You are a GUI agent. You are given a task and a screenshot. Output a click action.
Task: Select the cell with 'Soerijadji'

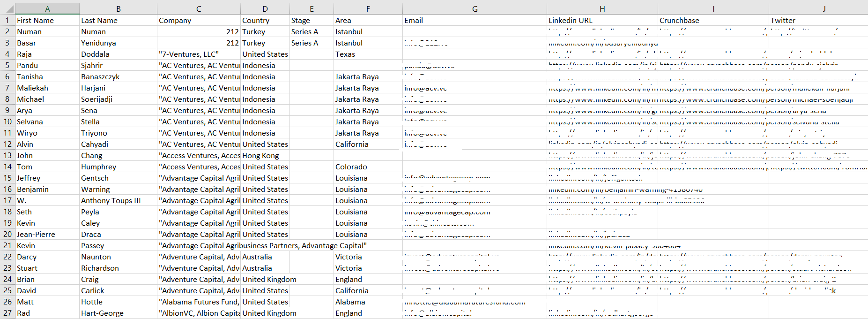[118, 99]
